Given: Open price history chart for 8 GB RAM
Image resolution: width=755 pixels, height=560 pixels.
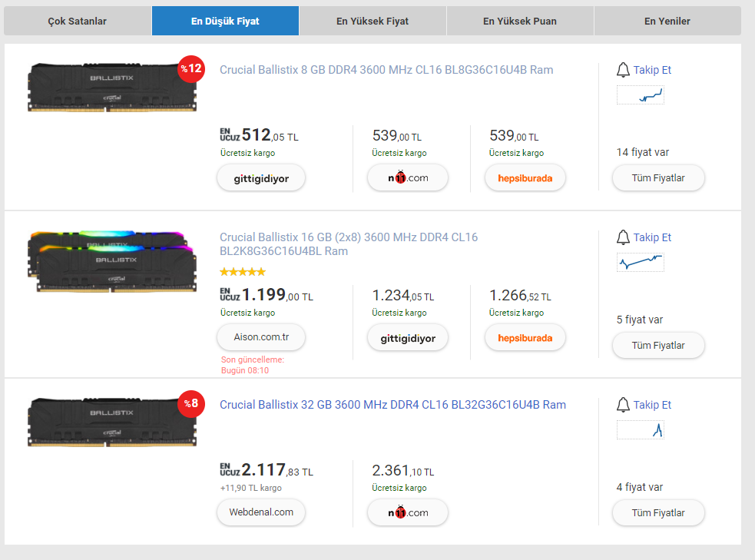Looking at the screenshot, I should (x=641, y=94).
